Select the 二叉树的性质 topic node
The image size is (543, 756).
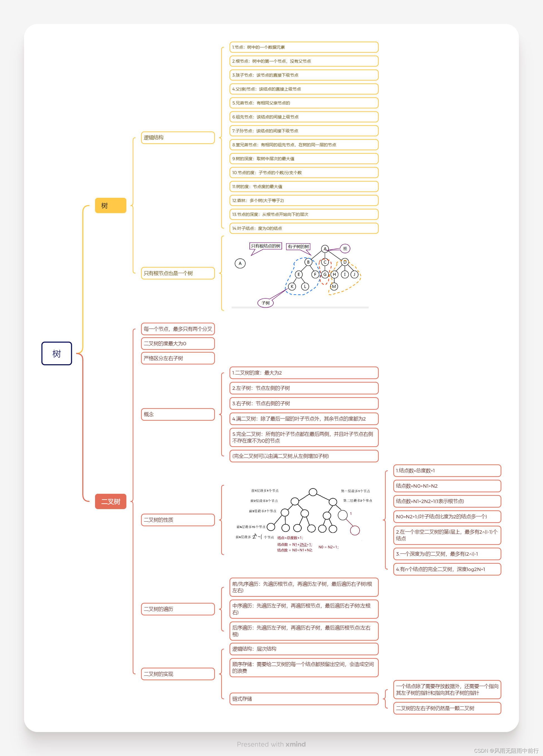pyautogui.click(x=178, y=520)
